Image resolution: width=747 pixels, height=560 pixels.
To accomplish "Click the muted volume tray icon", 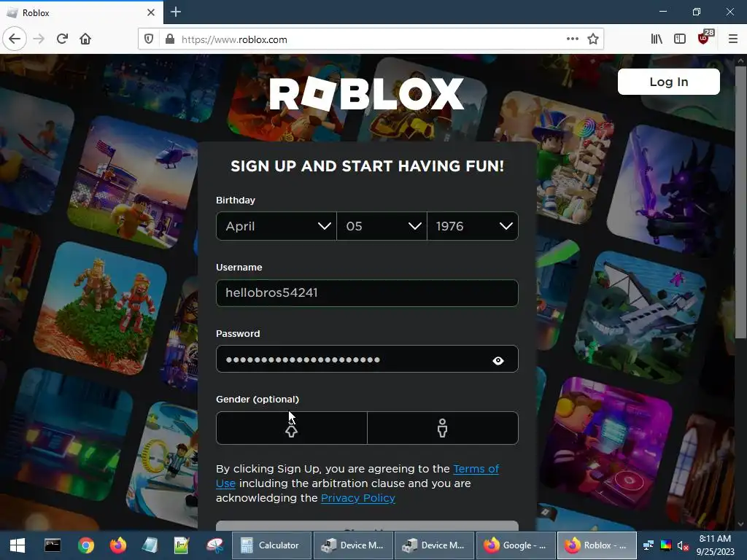I will pyautogui.click(x=683, y=545).
